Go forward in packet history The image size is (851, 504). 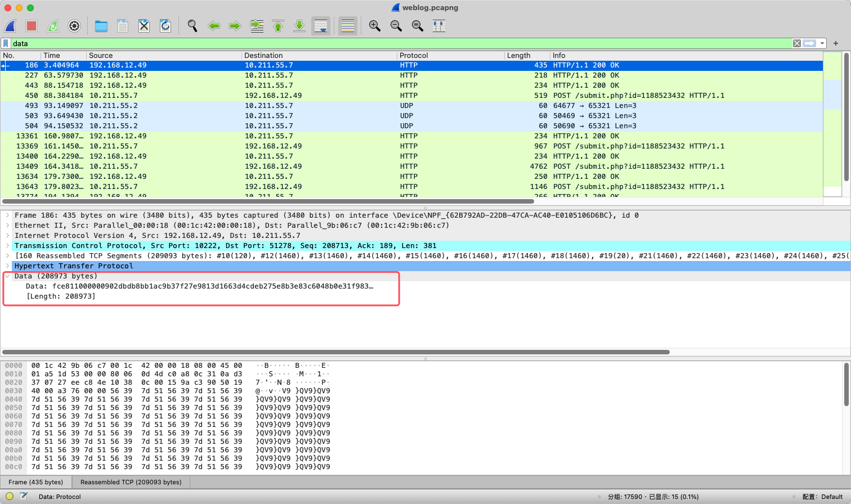click(235, 26)
